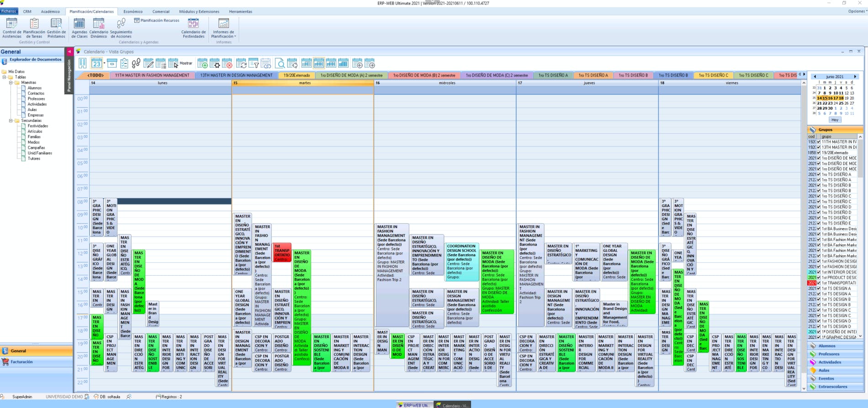Viewport: 868px width, 408px height.
Task: Click the search calendar magnifier icon
Action: click(x=280, y=63)
